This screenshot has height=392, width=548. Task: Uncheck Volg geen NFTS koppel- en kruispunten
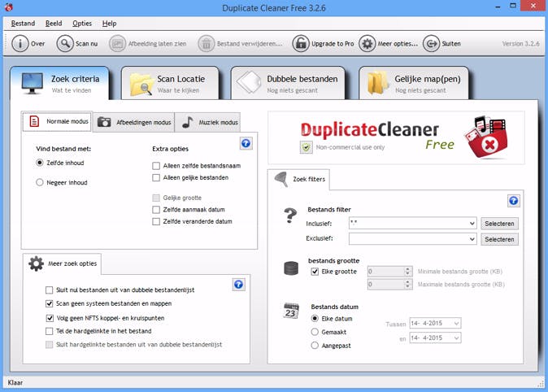50,318
